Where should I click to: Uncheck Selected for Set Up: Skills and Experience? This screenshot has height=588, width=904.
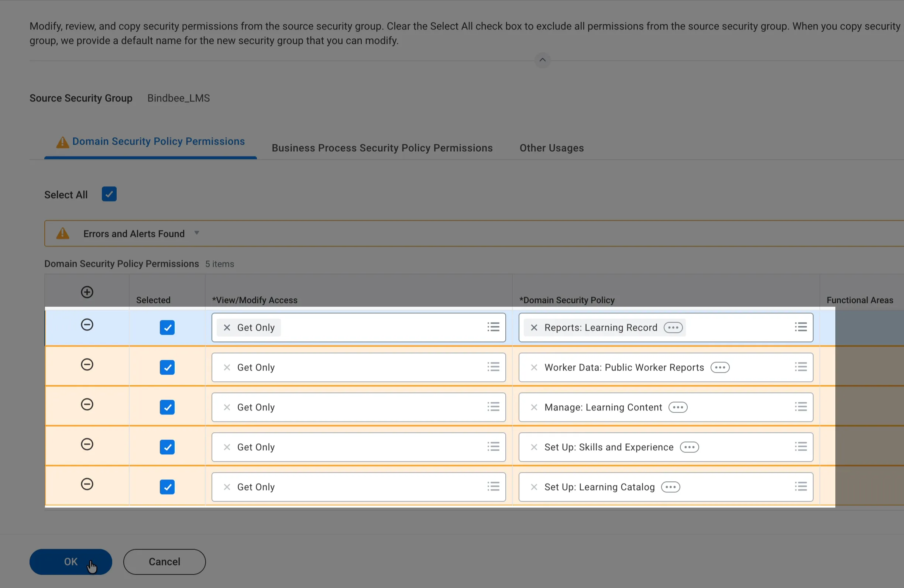point(167,447)
